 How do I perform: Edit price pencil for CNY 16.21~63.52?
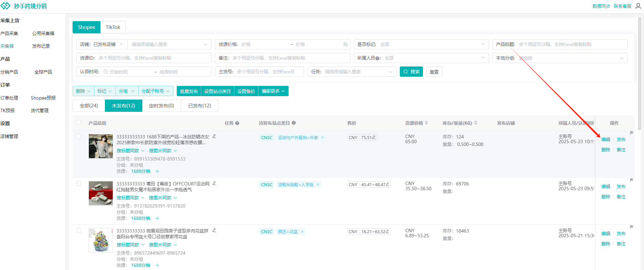pyautogui.click(x=387, y=231)
